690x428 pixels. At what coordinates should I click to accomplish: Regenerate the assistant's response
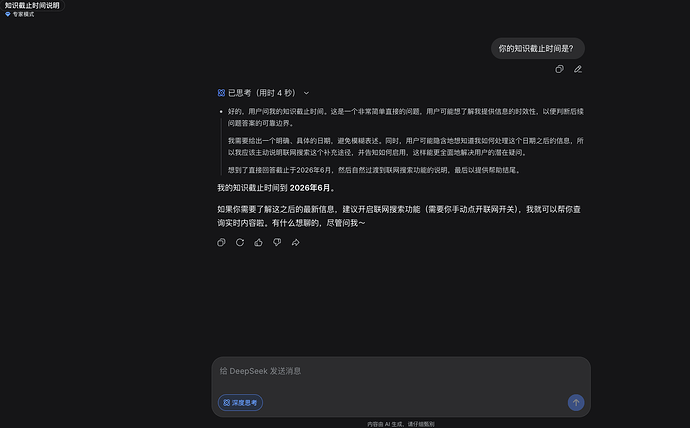(x=240, y=242)
